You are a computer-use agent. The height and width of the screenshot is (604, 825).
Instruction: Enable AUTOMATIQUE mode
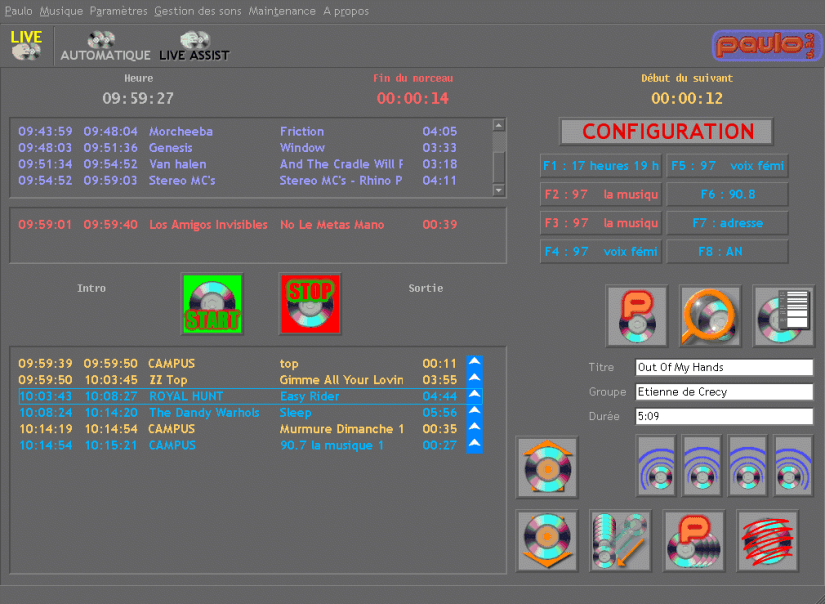104,45
